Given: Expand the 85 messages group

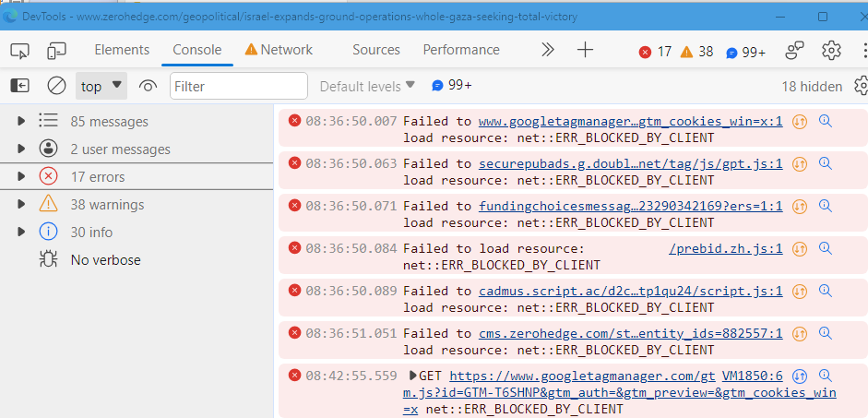Looking at the screenshot, I should [21, 121].
